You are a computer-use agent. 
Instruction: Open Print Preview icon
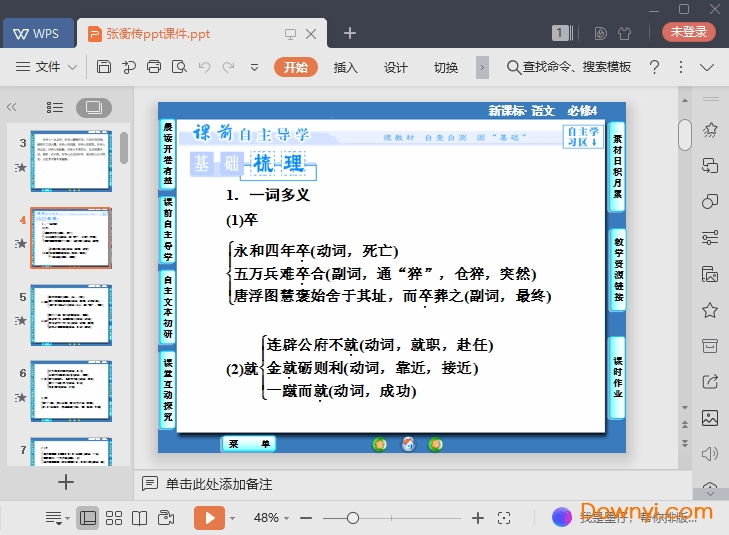pyautogui.click(x=179, y=67)
